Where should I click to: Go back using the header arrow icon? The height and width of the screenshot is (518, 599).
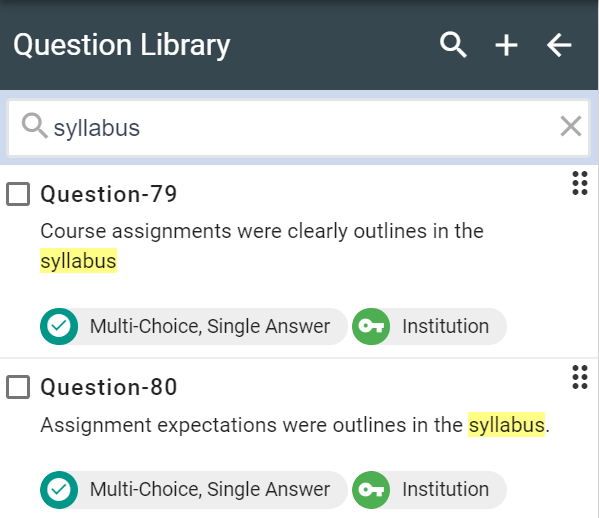tap(559, 45)
